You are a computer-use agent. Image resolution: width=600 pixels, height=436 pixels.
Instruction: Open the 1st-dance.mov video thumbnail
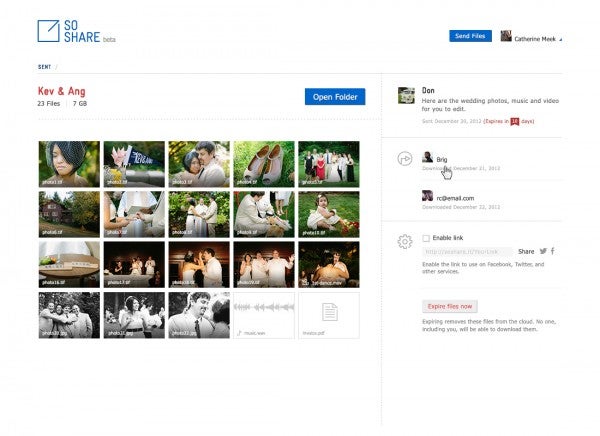click(329, 264)
